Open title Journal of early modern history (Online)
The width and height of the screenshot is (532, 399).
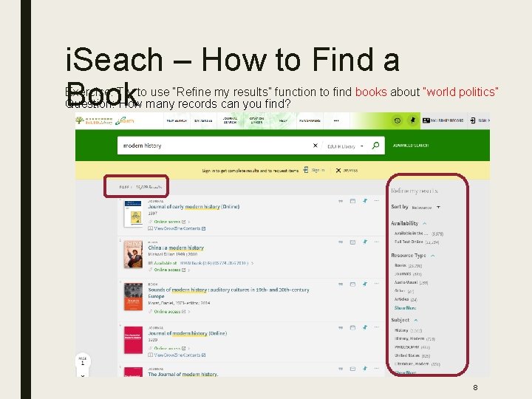(x=194, y=207)
